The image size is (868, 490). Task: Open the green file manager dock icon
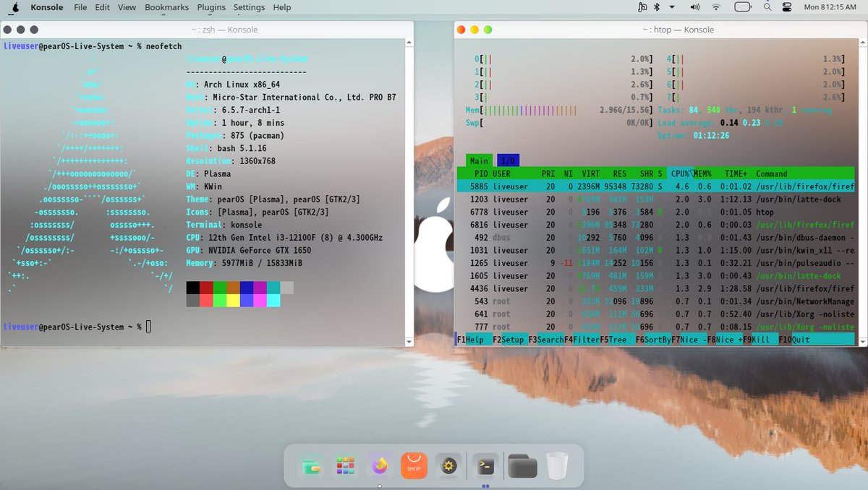click(312, 466)
